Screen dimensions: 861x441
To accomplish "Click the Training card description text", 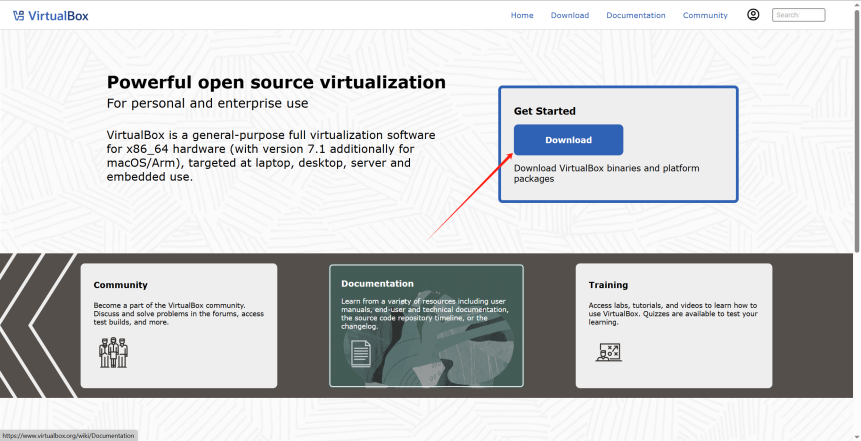I will [x=673, y=314].
